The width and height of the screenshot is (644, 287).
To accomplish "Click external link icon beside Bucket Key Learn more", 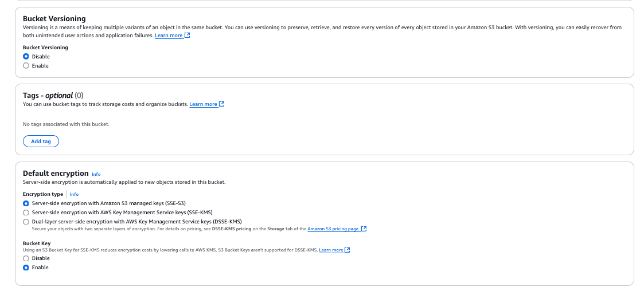I will click(x=348, y=250).
